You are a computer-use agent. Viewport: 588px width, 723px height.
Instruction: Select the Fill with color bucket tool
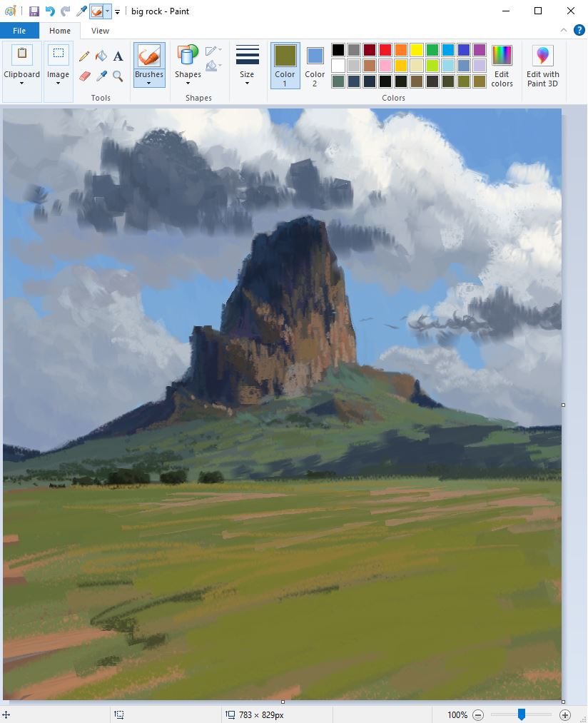tap(101, 56)
